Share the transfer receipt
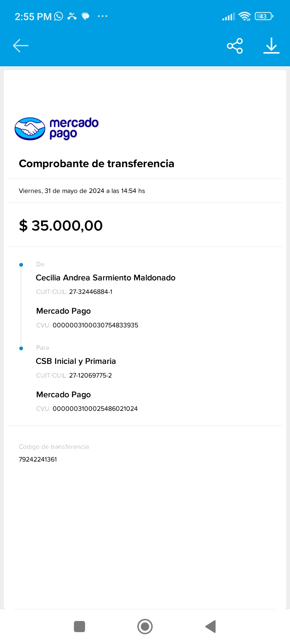Image resolution: width=290 pixels, height=644 pixels. point(235,46)
